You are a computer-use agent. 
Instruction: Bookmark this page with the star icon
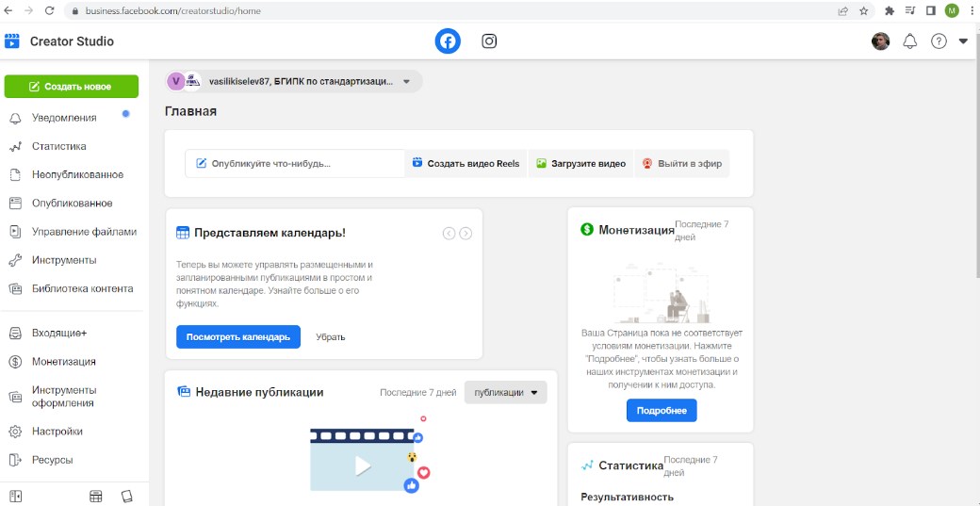(x=863, y=11)
